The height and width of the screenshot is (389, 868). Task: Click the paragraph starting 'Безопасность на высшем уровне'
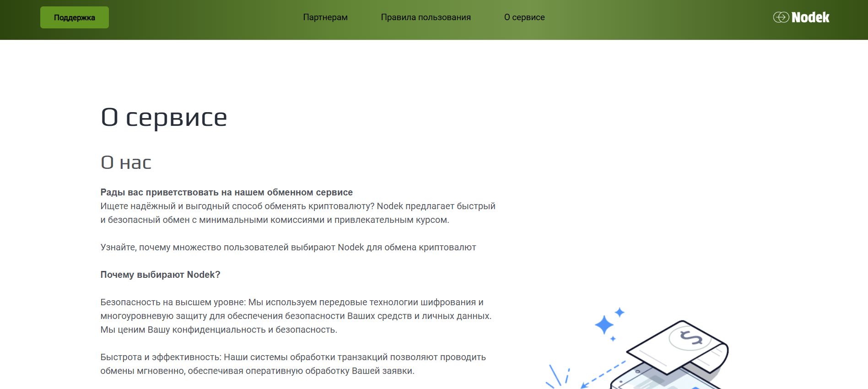pos(296,316)
